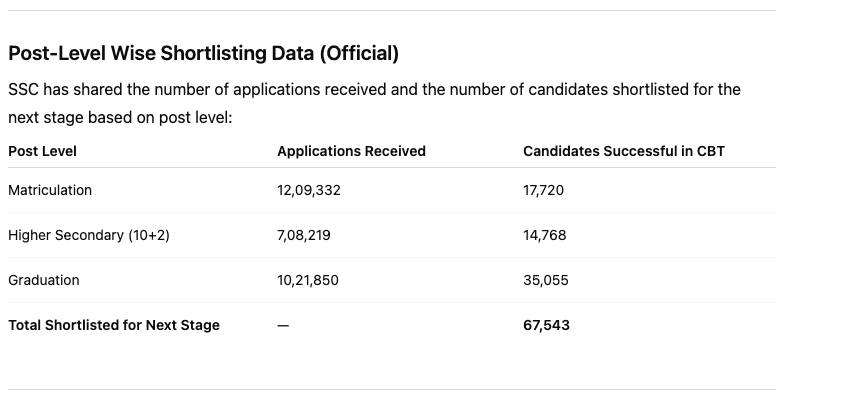The image size is (856, 406).
Task: Click the text line 'next stage based on post level:'
Action: [120, 117]
